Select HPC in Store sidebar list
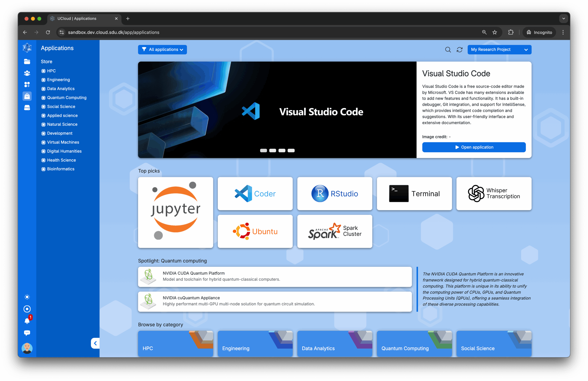 [49, 71]
